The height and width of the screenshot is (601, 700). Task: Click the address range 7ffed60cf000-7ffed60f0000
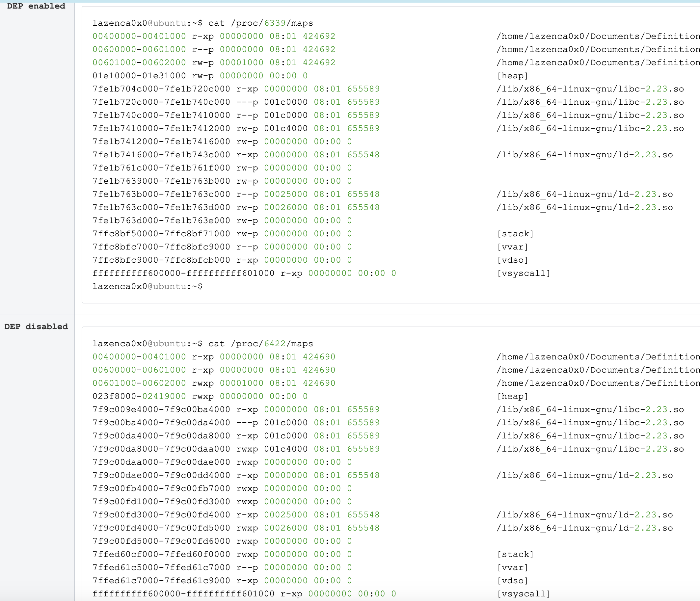pos(161,554)
